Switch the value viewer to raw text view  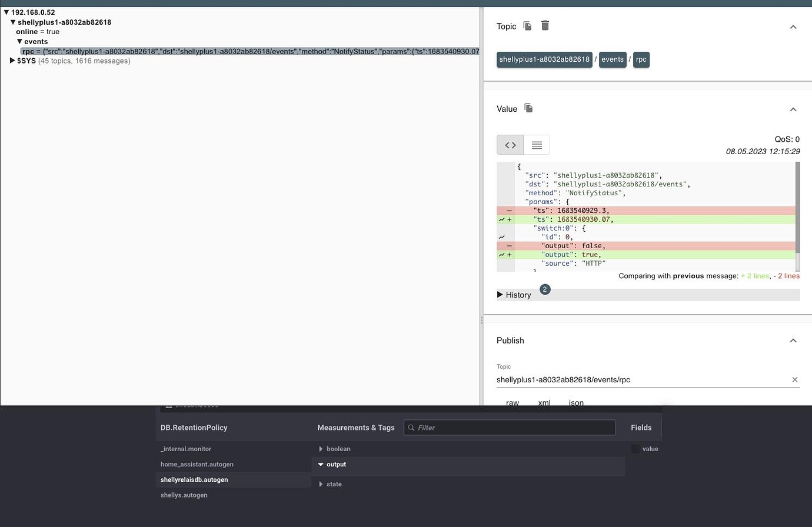(536, 144)
